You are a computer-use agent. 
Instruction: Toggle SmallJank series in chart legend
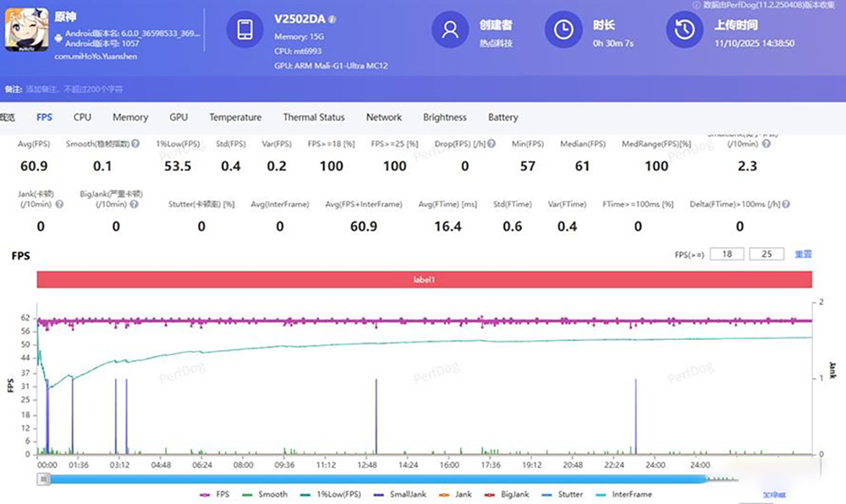(403, 494)
